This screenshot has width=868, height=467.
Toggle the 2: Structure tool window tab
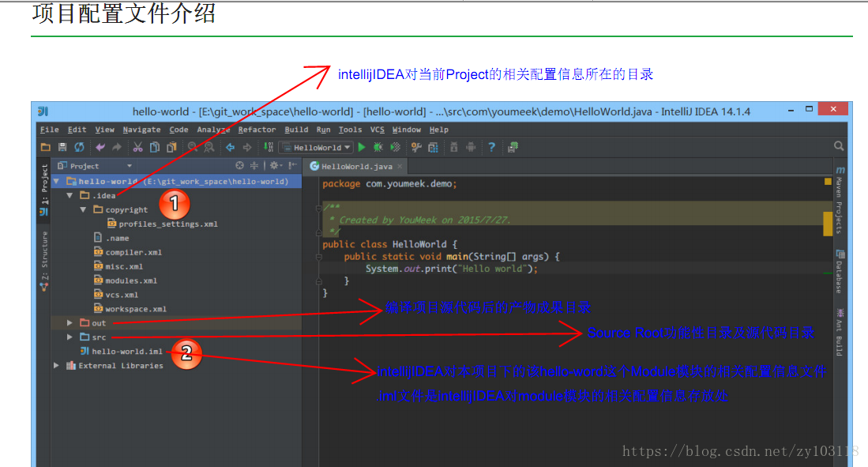coord(43,262)
